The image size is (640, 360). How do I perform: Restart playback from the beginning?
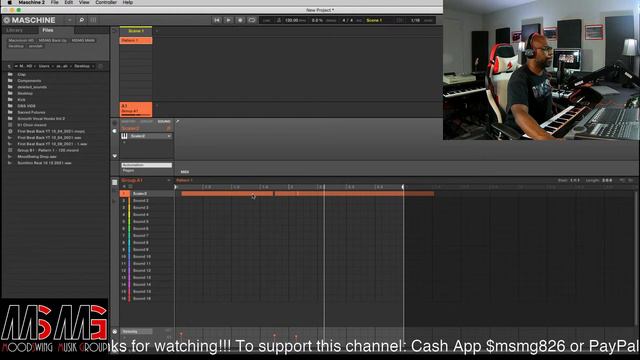(x=217, y=20)
